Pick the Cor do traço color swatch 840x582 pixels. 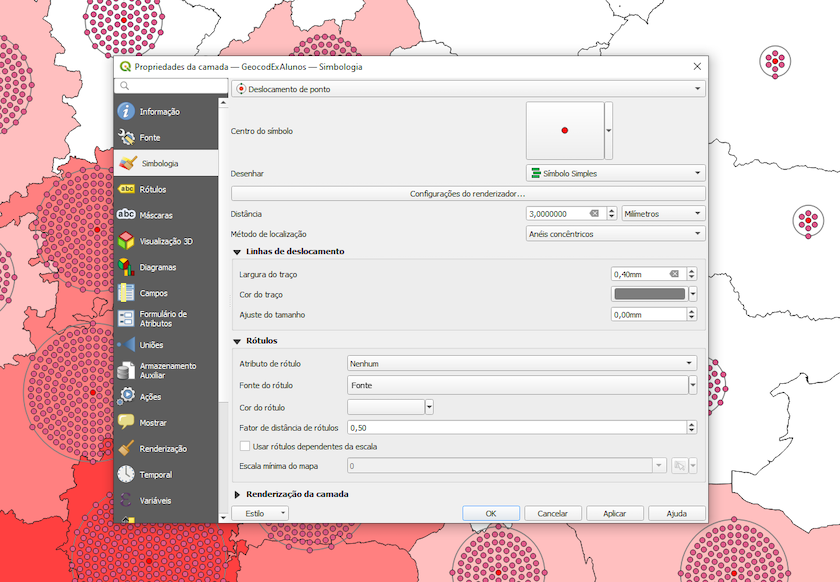click(x=648, y=294)
